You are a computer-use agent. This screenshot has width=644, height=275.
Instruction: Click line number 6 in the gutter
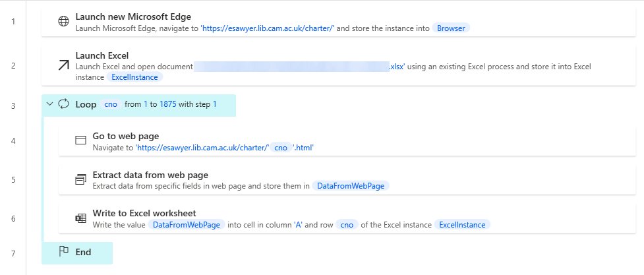(x=13, y=219)
